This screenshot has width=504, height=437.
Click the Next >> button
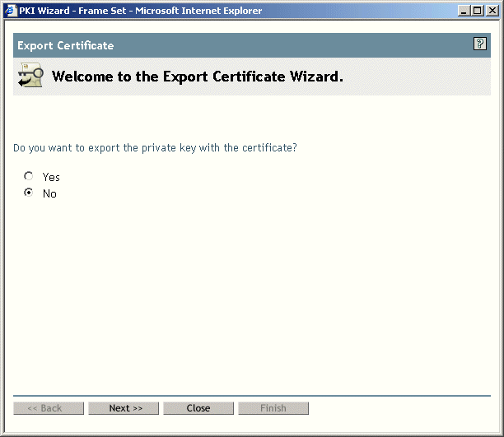pos(124,408)
